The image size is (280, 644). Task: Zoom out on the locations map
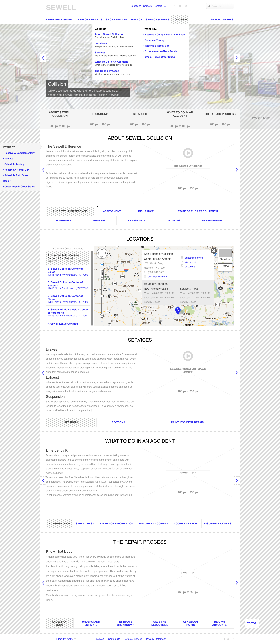102,316
